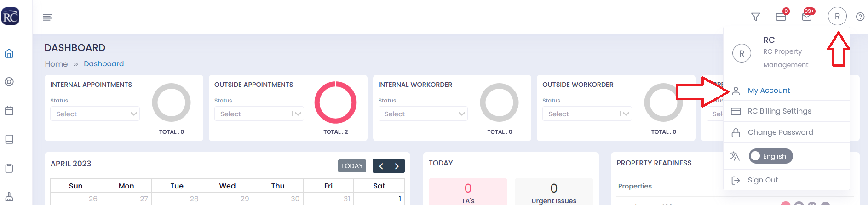Choose Change Password from profile menu

click(787, 132)
